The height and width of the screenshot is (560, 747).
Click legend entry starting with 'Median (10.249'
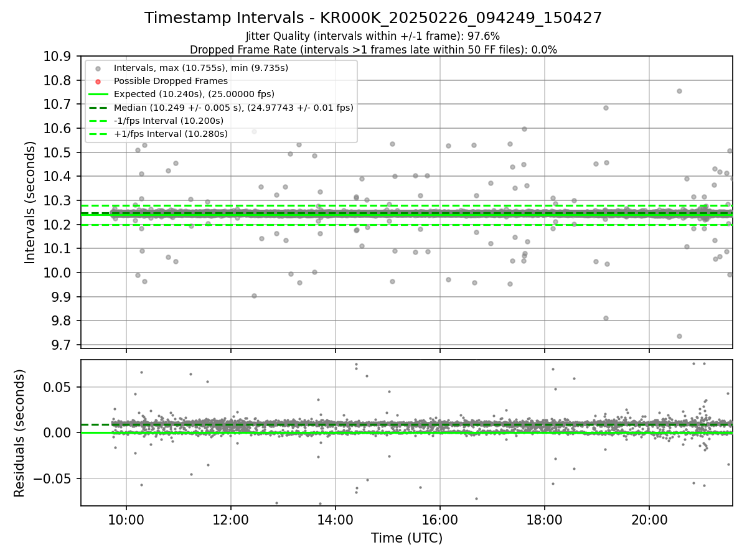click(x=233, y=108)
